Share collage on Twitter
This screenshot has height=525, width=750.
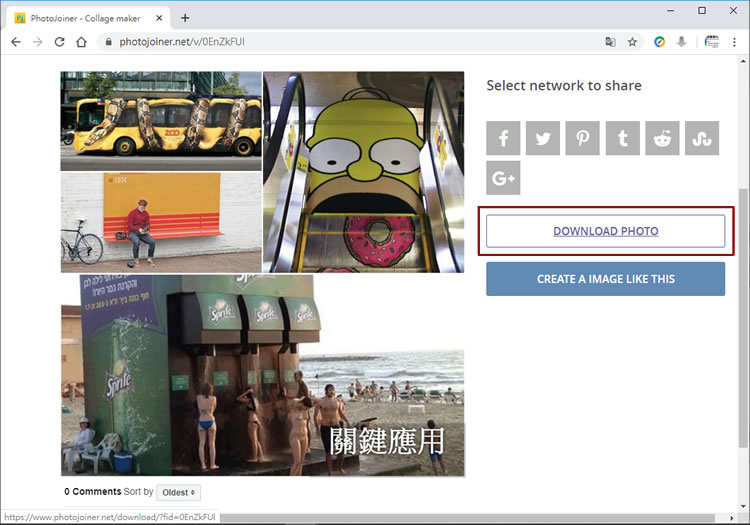coord(543,138)
